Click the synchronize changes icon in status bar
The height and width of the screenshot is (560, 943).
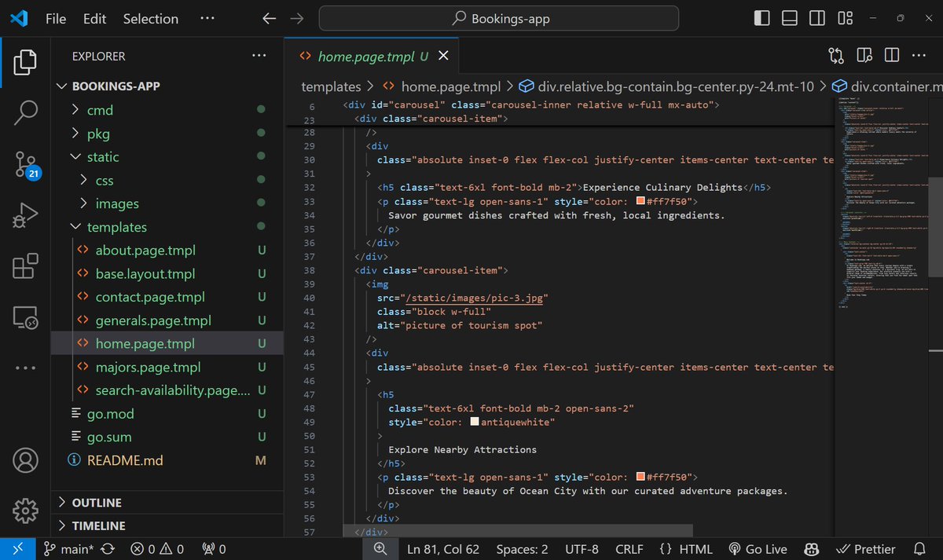coord(108,549)
